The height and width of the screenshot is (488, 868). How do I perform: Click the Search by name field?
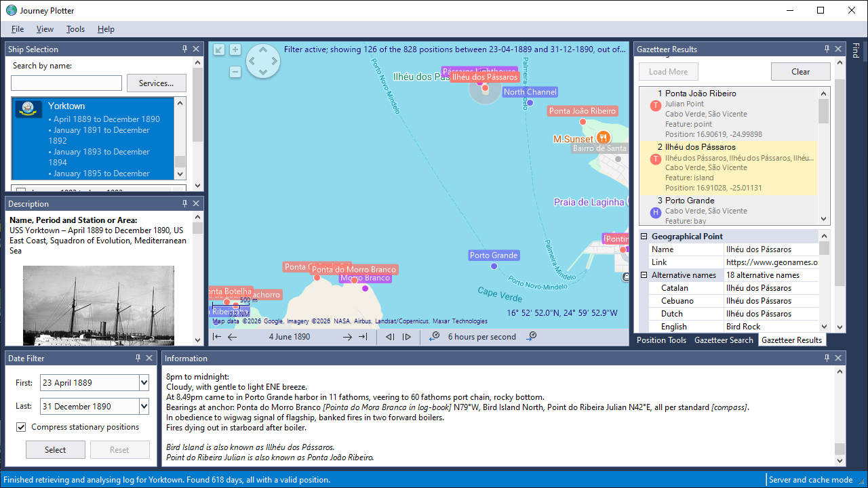point(66,83)
